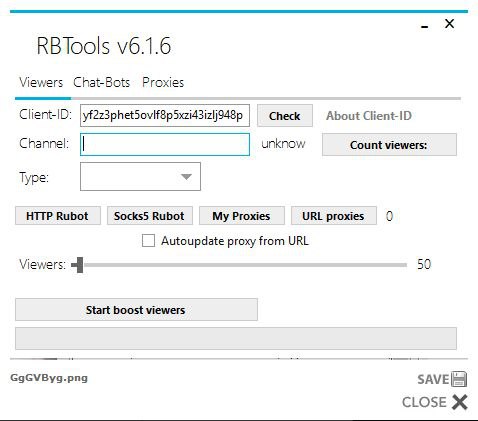Screen dimensions: 478x421
Task: Click the SAVE floppy disk icon
Action: (x=459, y=379)
